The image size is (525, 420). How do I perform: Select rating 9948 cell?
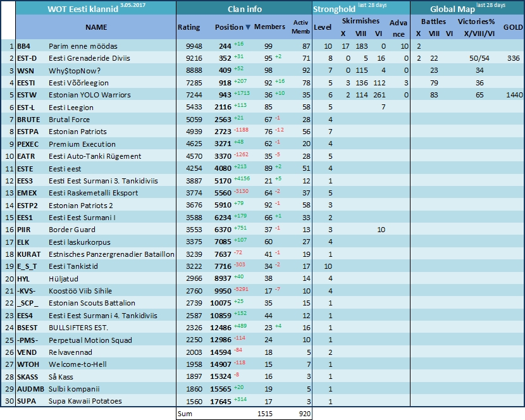pos(194,46)
